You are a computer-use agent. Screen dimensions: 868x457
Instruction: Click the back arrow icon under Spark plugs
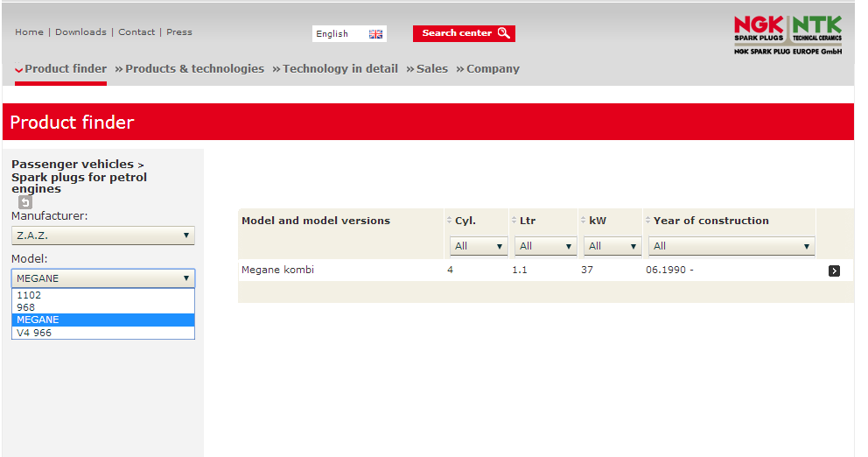pos(25,202)
